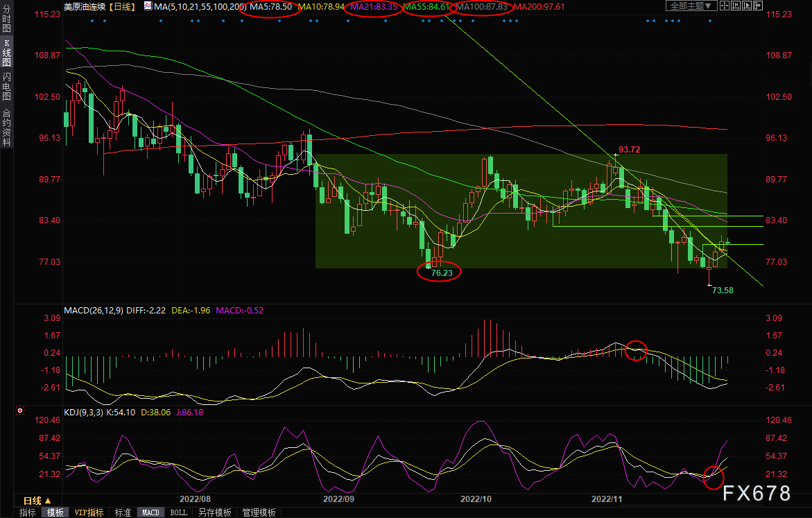
Task: Click the red sun icon beside KDJ
Action: pos(20,411)
